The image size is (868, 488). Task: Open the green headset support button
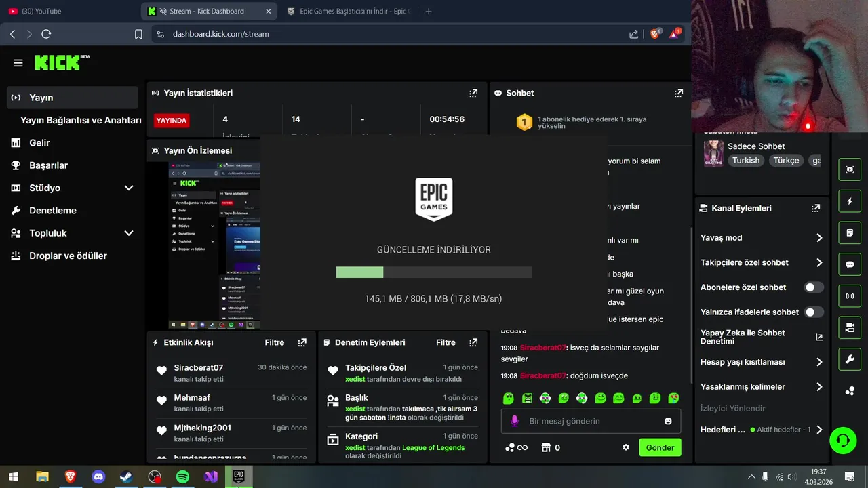pos(843,441)
